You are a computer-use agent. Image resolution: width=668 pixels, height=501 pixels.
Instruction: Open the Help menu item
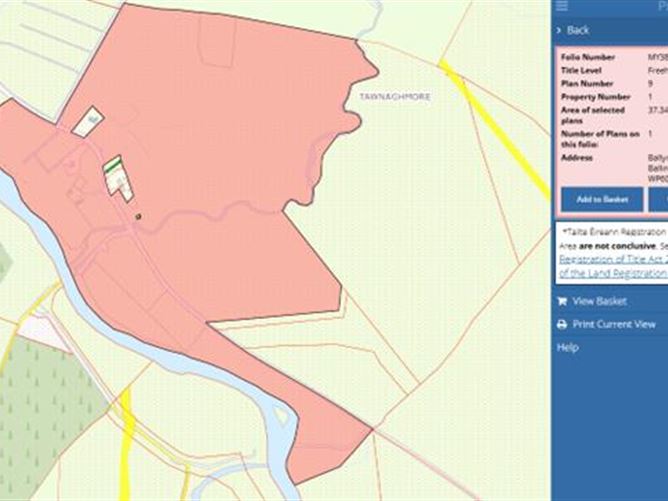567,347
